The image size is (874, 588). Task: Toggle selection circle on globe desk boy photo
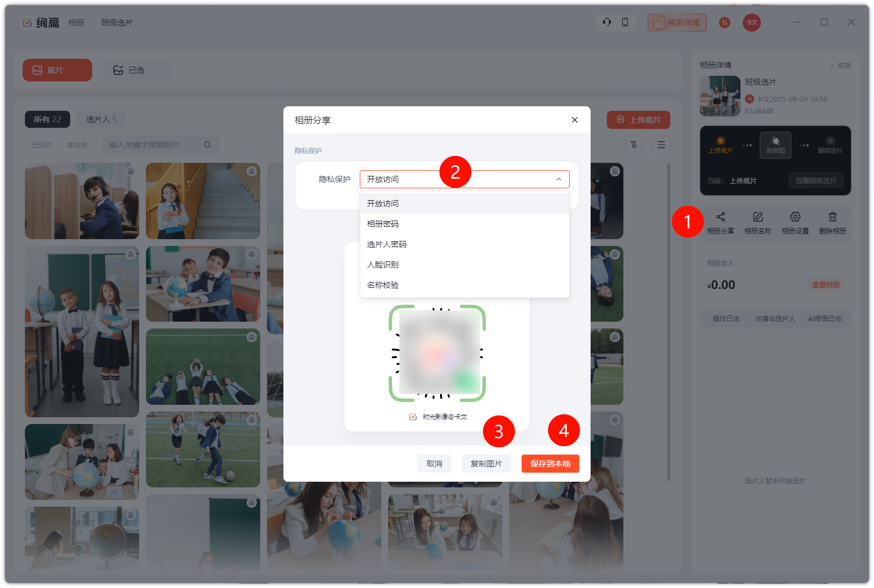252,254
